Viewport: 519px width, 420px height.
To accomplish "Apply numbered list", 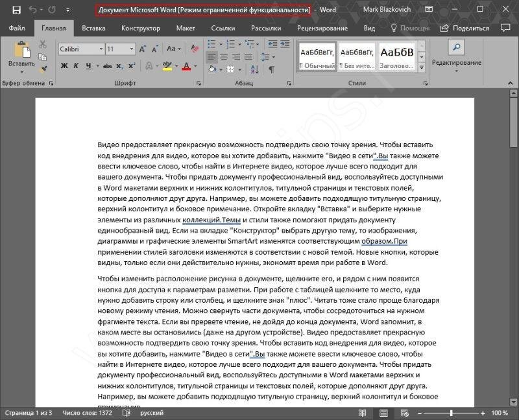I will coord(230,43).
